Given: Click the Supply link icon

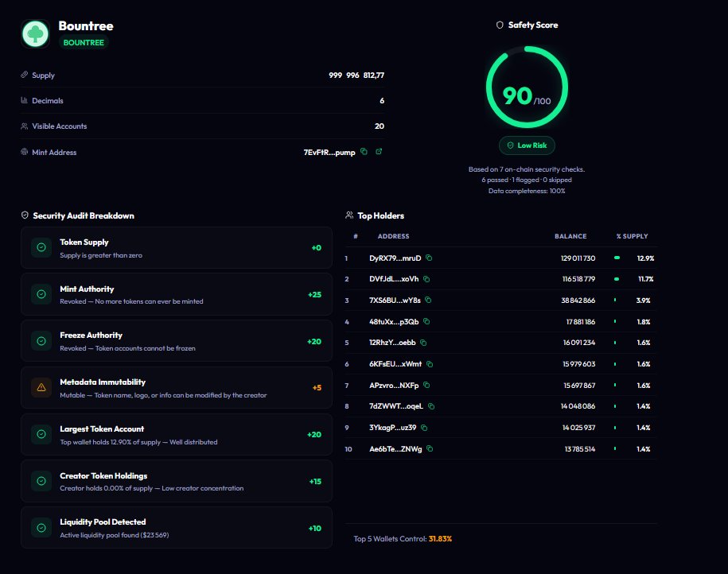Looking at the screenshot, I should coord(24,75).
